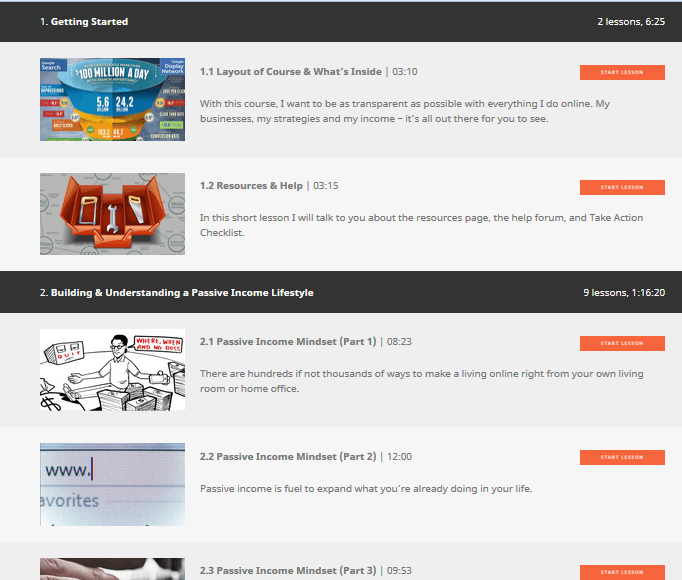Select the 09:53 duration of lesson 2.3
Screen dimensions: 682x580
click(x=399, y=570)
